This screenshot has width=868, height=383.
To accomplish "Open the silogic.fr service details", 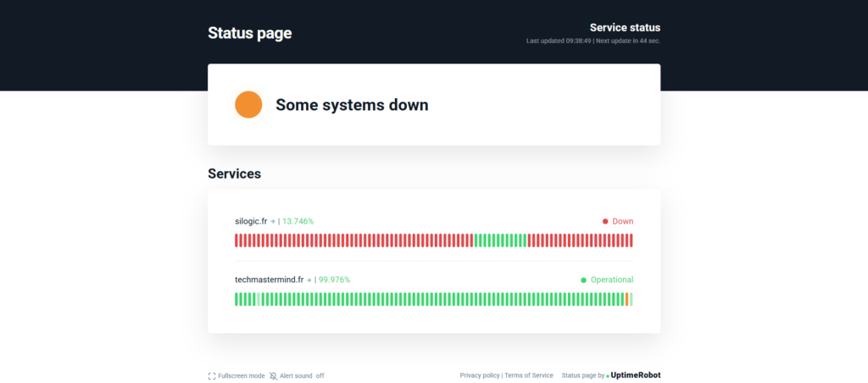I will 251,221.
